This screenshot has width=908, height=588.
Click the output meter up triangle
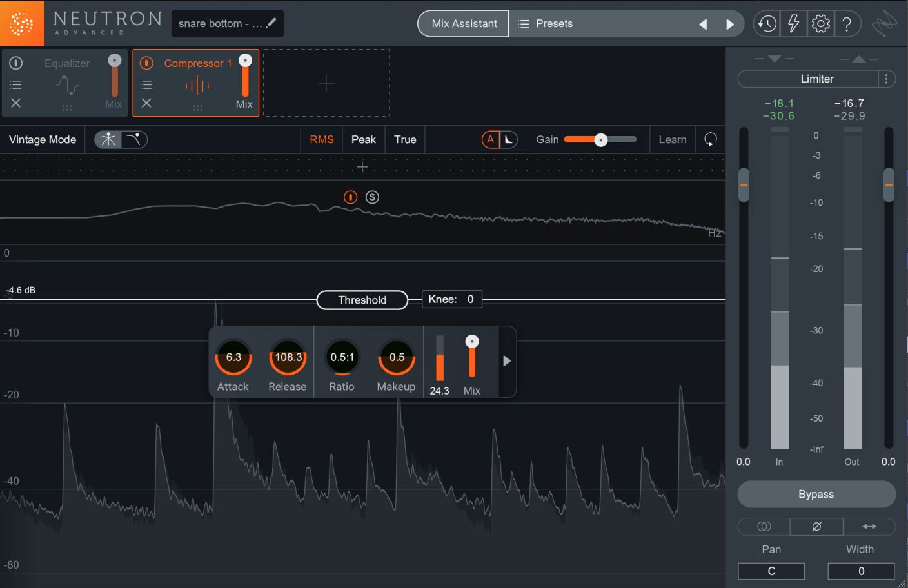tap(859, 59)
